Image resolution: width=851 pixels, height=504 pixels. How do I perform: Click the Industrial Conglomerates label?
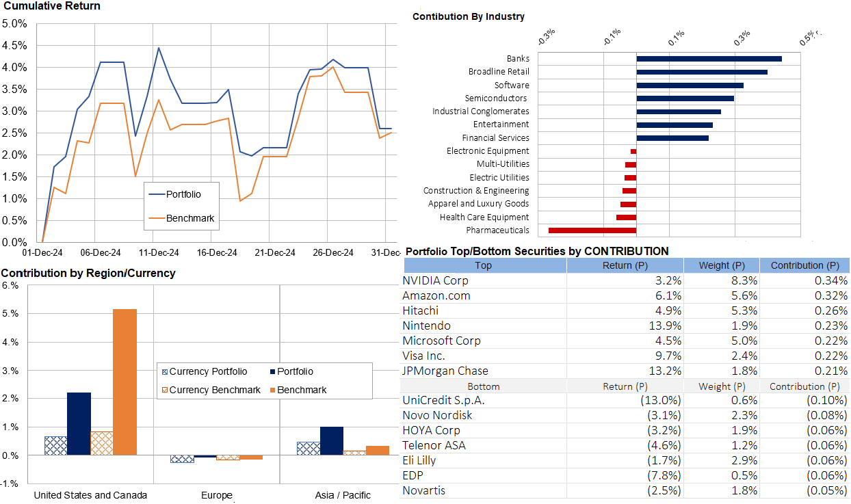481,111
